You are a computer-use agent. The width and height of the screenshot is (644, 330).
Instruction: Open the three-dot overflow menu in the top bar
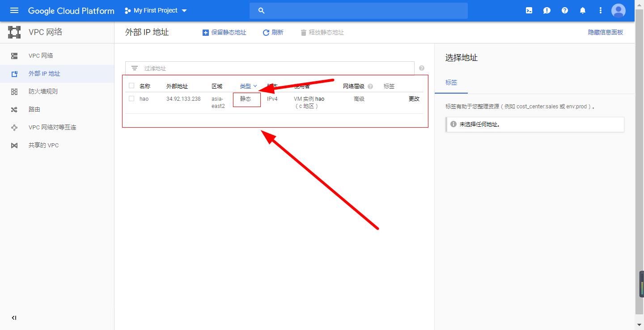tap(601, 10)
